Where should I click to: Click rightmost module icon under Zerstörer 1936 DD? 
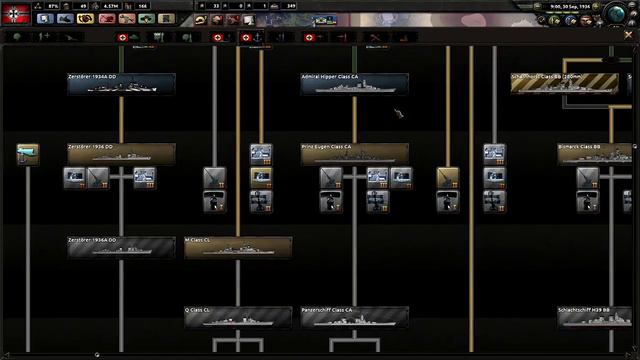pyautogui.click(x=144, y=178)
